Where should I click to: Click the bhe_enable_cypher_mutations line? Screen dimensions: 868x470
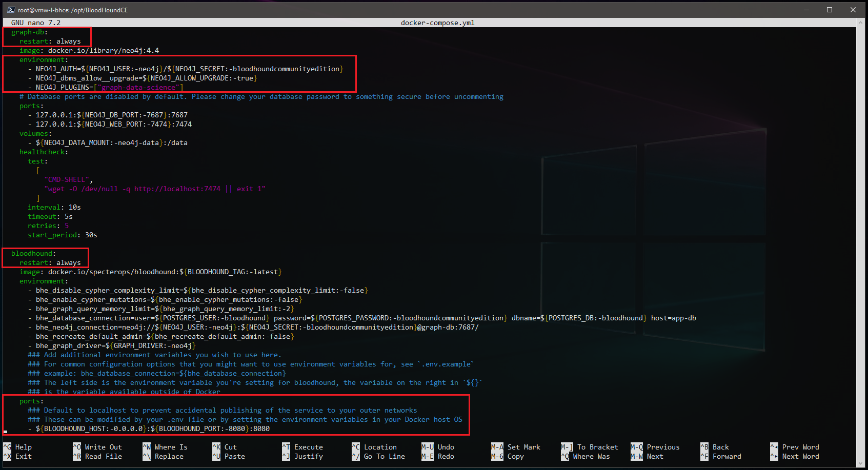pos(165,299)
